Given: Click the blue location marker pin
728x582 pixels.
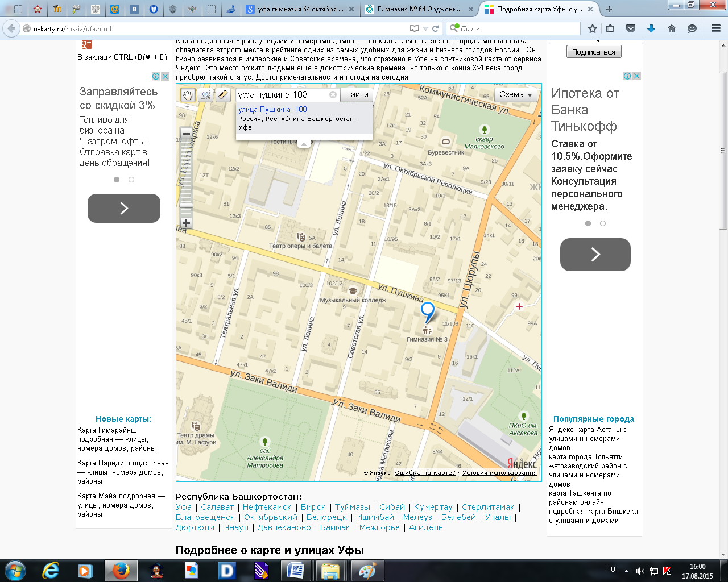Looking at the screenshot, I should [427, 312].
